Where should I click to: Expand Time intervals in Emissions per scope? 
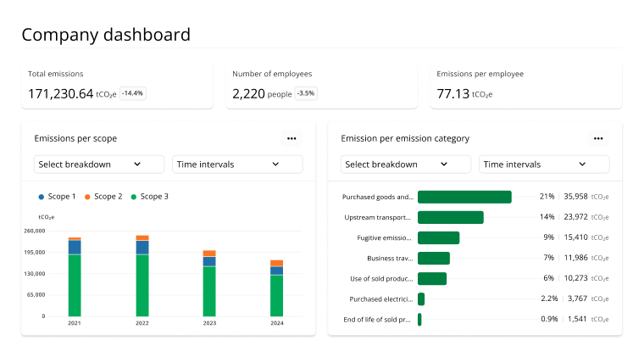[237, 165]
